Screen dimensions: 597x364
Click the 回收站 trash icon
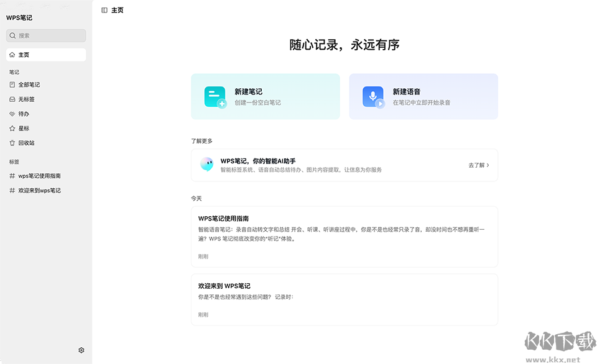12,143
